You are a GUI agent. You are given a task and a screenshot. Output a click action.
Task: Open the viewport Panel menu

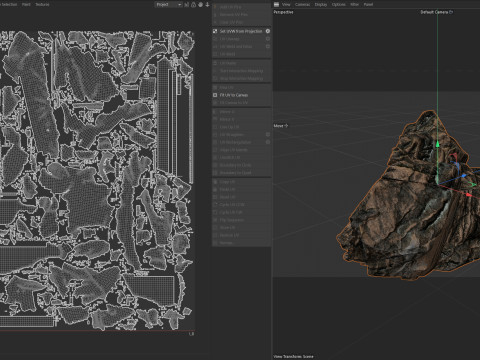pos(368,5)
